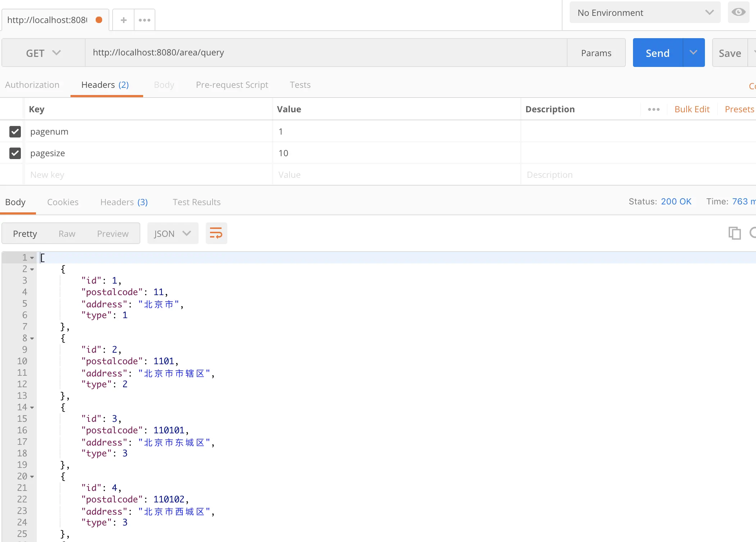
Task: Click the unsaved orange dot on request tab
Action: pos(99,20)
